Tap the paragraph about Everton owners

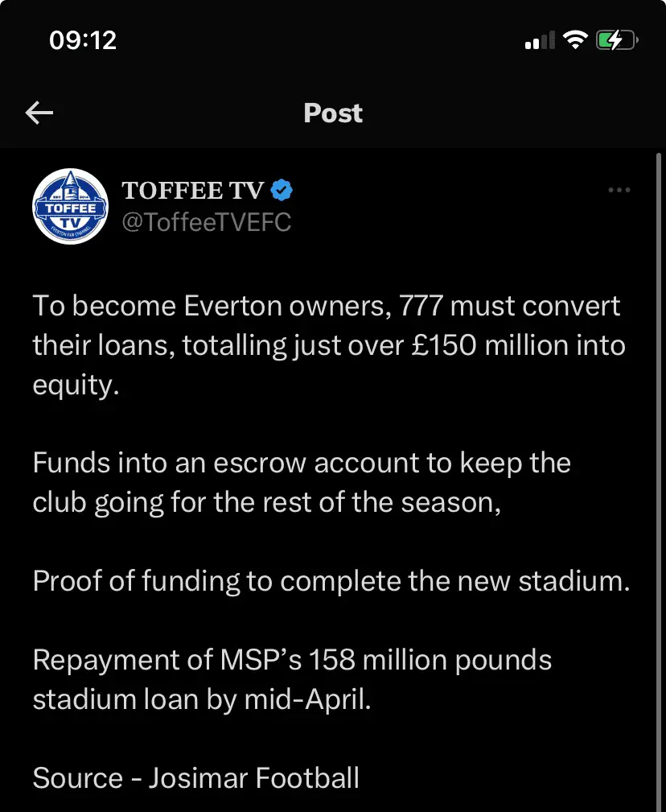328,346
